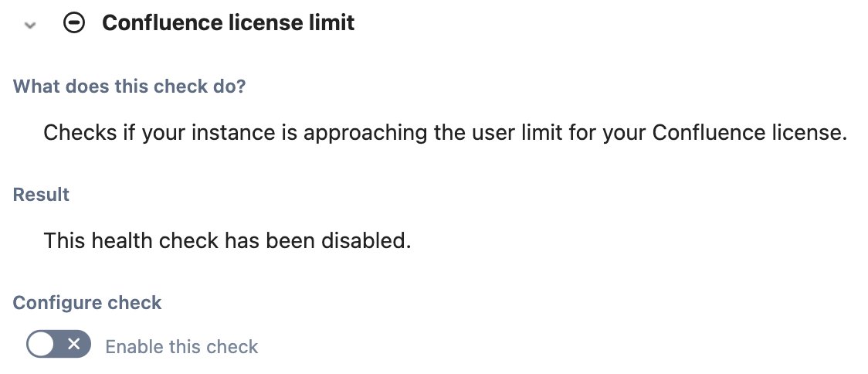Viewport: 868px width, 374px height.
Task: Toggle the Enable this check switch
Action: click(58, 344)
